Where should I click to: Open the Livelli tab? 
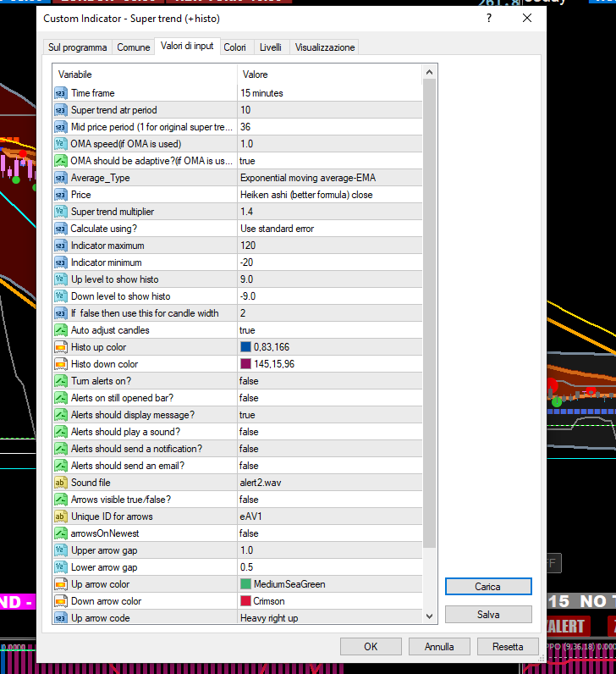(271, 47)
